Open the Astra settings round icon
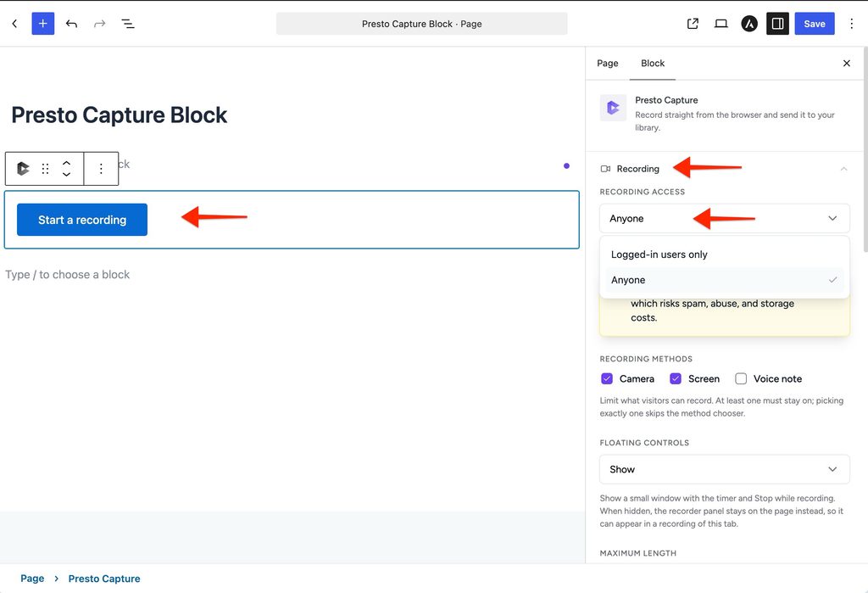868x593 pixels. coord(749,23)
